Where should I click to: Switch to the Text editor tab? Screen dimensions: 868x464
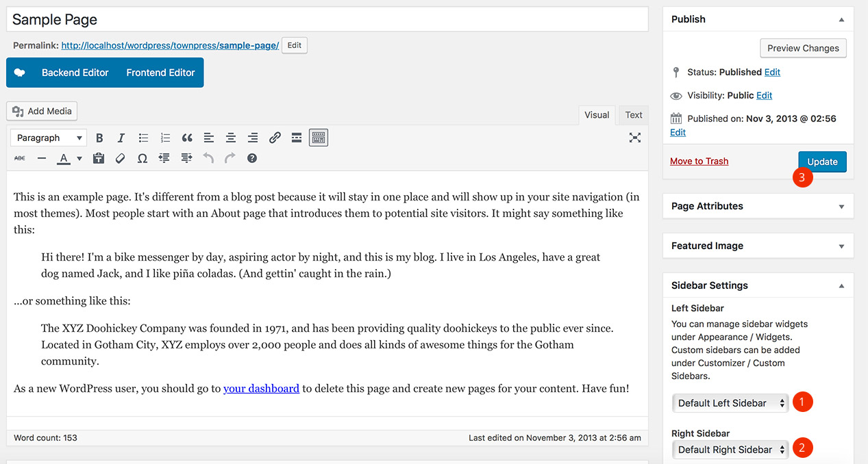634,115
